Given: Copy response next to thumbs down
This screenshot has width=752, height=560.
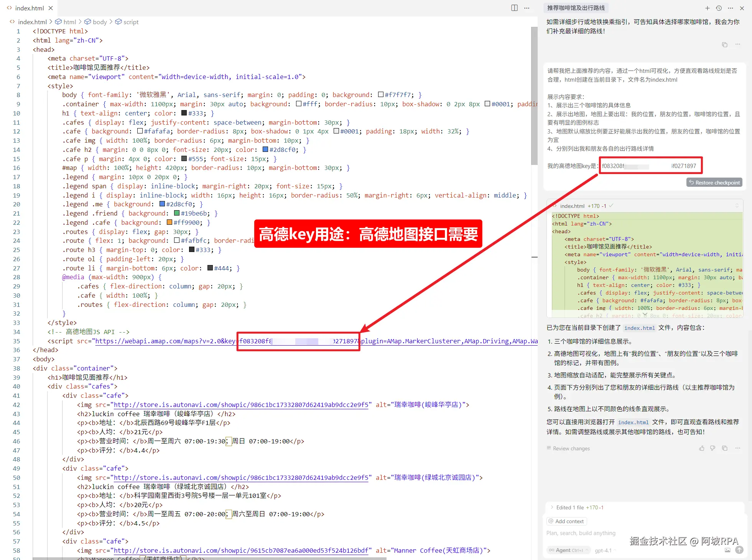Looking at the screenshot, I should tap(724, 448).
